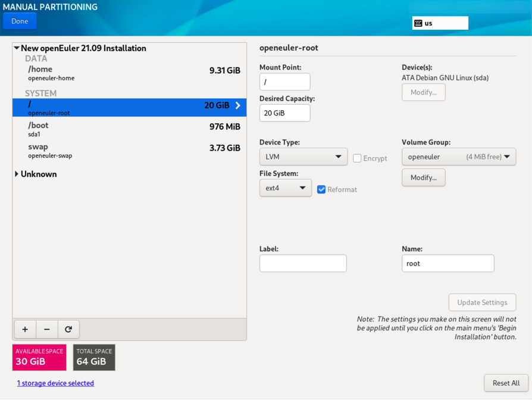Collapse New openEuler 21.09 Installation tree
The width and height of the screenshot is (532, 400).
(x=17, y=48)
